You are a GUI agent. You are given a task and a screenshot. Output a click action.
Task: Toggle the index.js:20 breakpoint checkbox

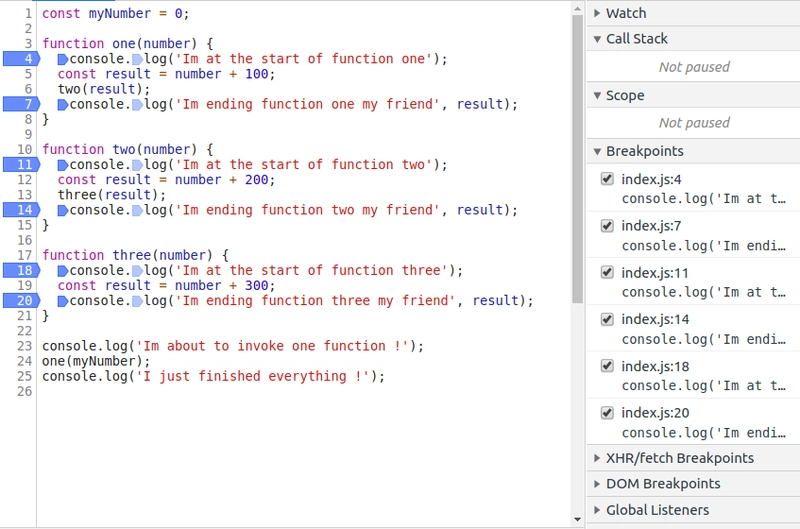coord(606,413)
